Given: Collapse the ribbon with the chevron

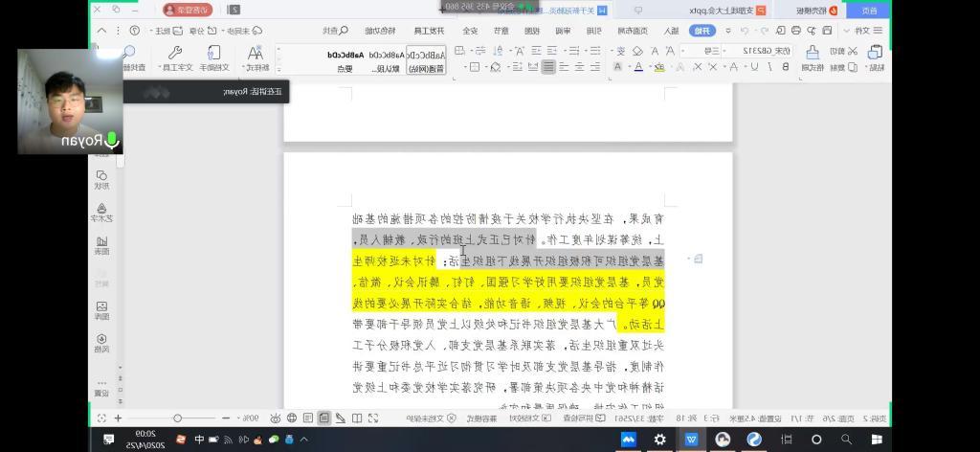Looking at the screenshot, I should pyautogui.click(x=101, y=31).
